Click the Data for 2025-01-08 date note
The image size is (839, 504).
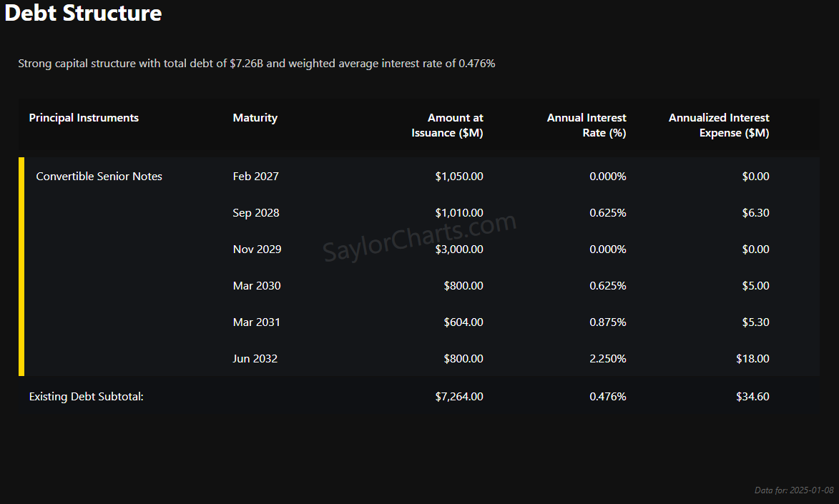(x=794, y=490)
